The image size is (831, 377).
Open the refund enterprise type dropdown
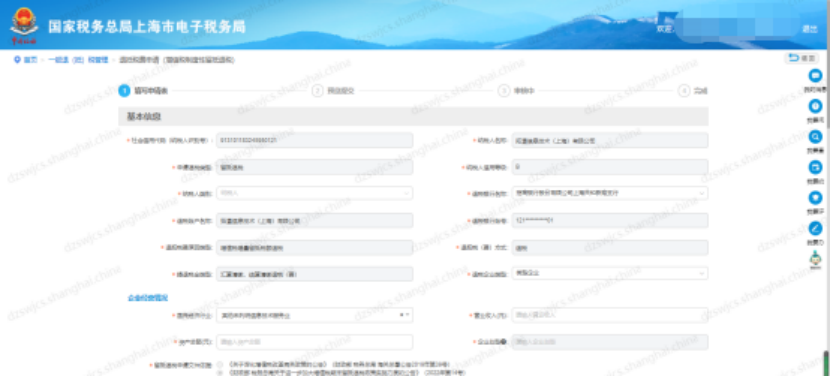point(610,274)
